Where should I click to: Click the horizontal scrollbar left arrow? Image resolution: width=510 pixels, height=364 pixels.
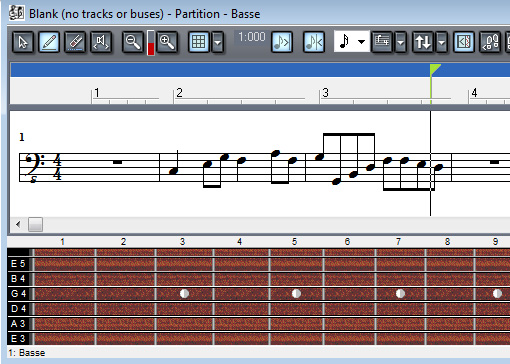coord(18,224)
